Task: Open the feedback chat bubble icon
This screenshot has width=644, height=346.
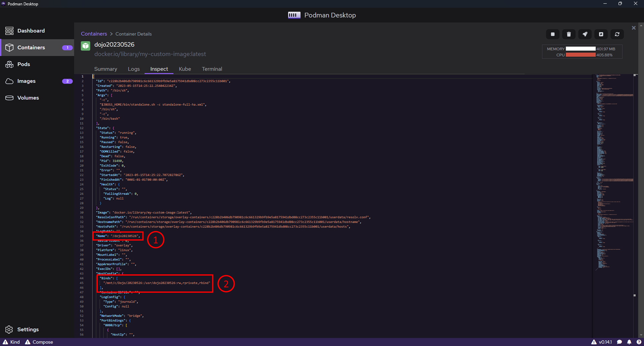Action: pyautogui.click(x=620, y=342)
